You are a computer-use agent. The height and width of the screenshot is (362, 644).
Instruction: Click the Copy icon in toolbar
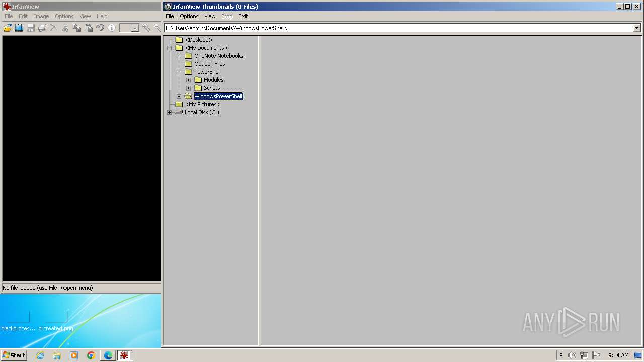pyautogui.click(x=76, y=28)
